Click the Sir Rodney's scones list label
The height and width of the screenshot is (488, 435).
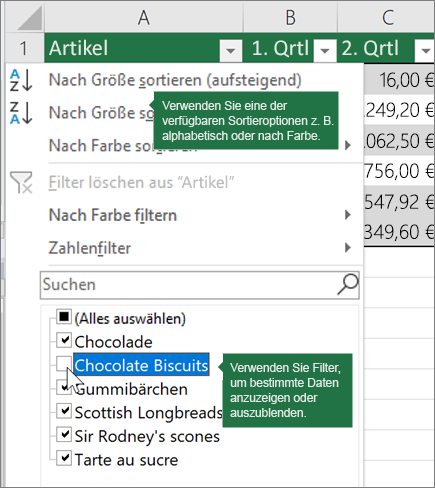[x=147, y=436]
